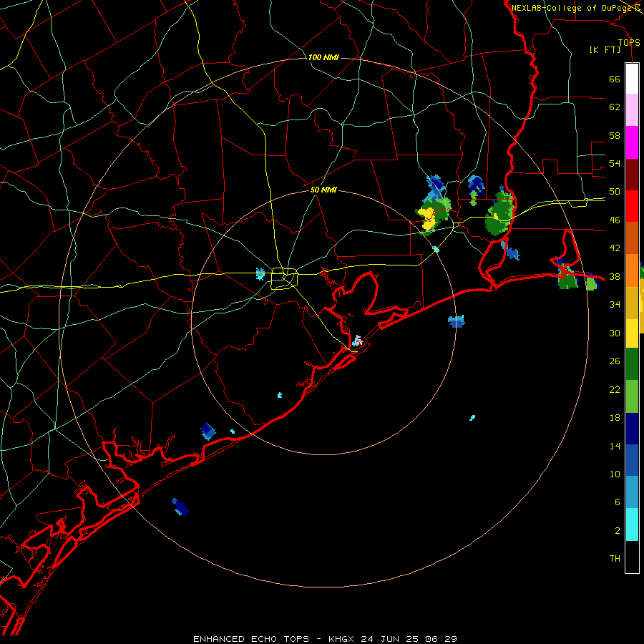Click the 50 NMI range ring label
Image resolution: width=644 pixels, height=644 pixels.
[323, 190]
